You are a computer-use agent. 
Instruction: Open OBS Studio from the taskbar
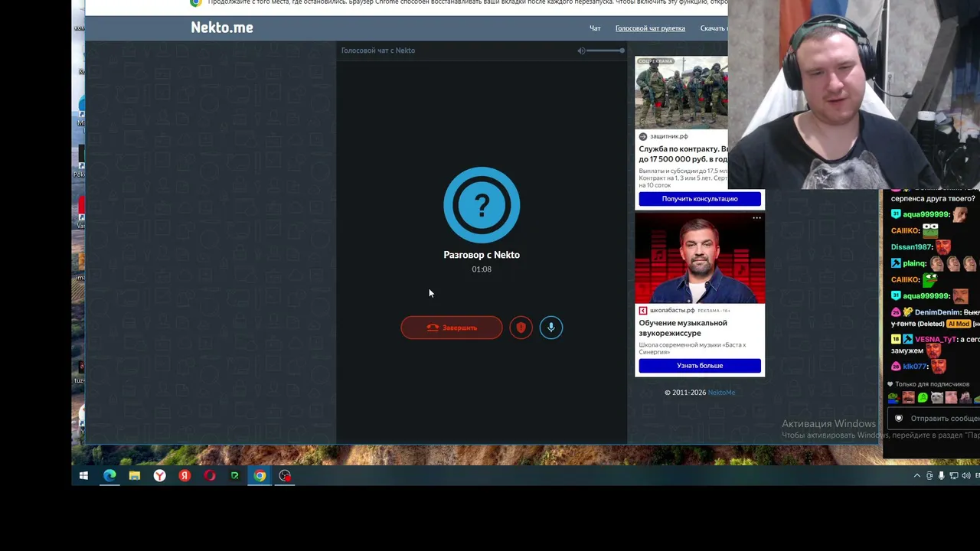[285, 476]
